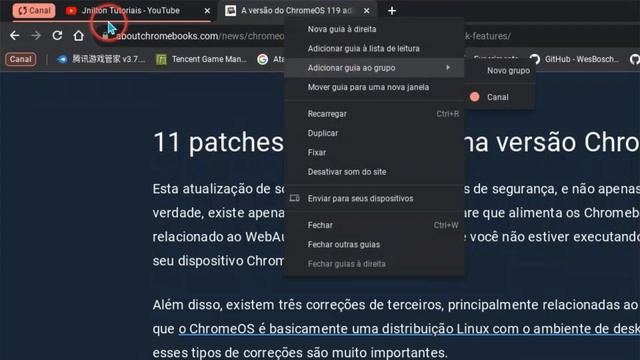Close the ChromeOS 119 article tab
Viewport: 640px width, 360px height.
pos(367,11)
